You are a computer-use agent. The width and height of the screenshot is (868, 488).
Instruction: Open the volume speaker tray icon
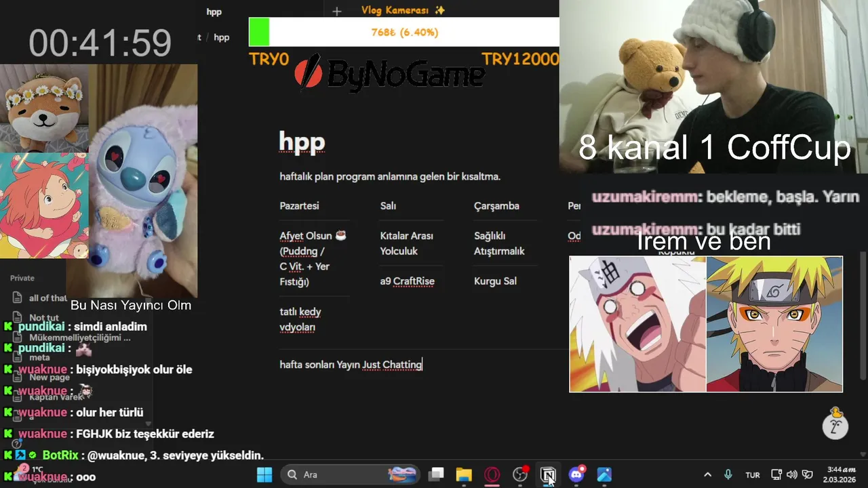[792, 474]
